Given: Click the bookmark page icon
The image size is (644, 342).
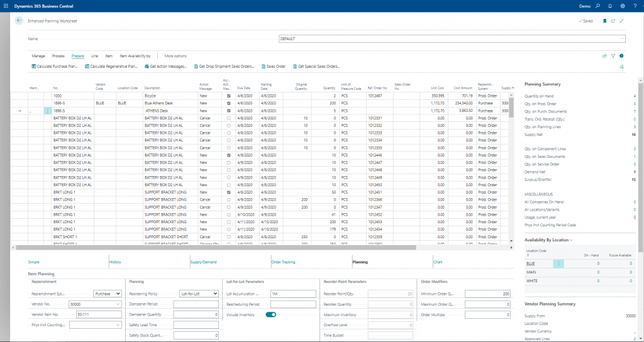Looking at the screenshot, I should point(605,21).
